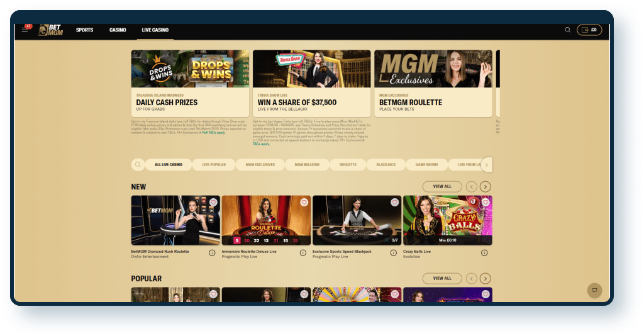Select the MGM Millions category filter
The image size is (644, 336).
tap(307, 165)
